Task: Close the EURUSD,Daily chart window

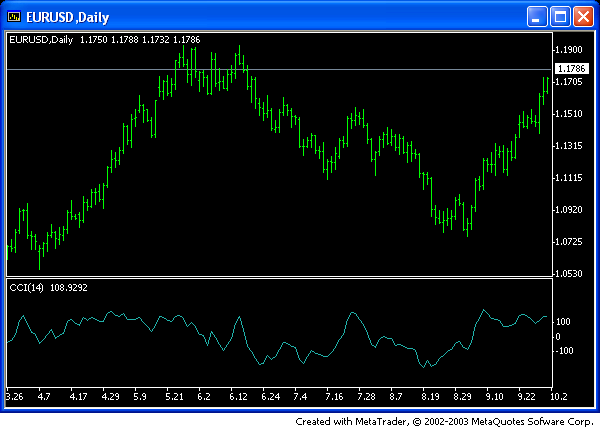Action: (584, 17)
